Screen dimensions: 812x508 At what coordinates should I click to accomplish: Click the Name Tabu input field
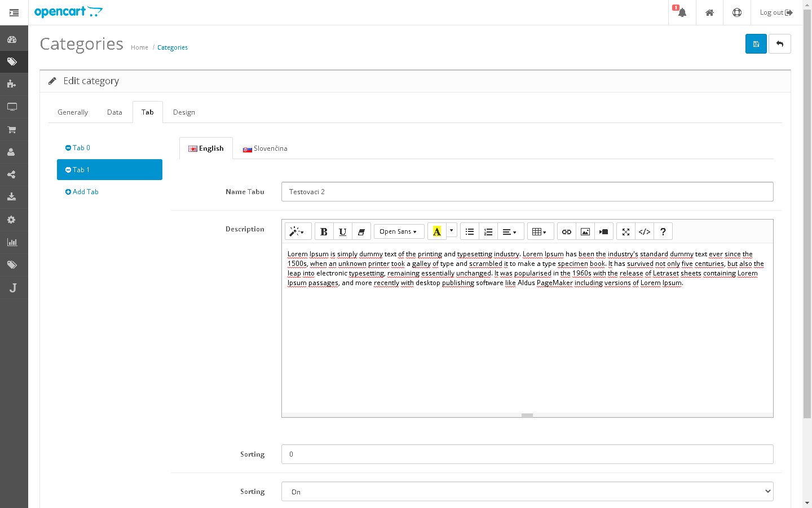527,192
